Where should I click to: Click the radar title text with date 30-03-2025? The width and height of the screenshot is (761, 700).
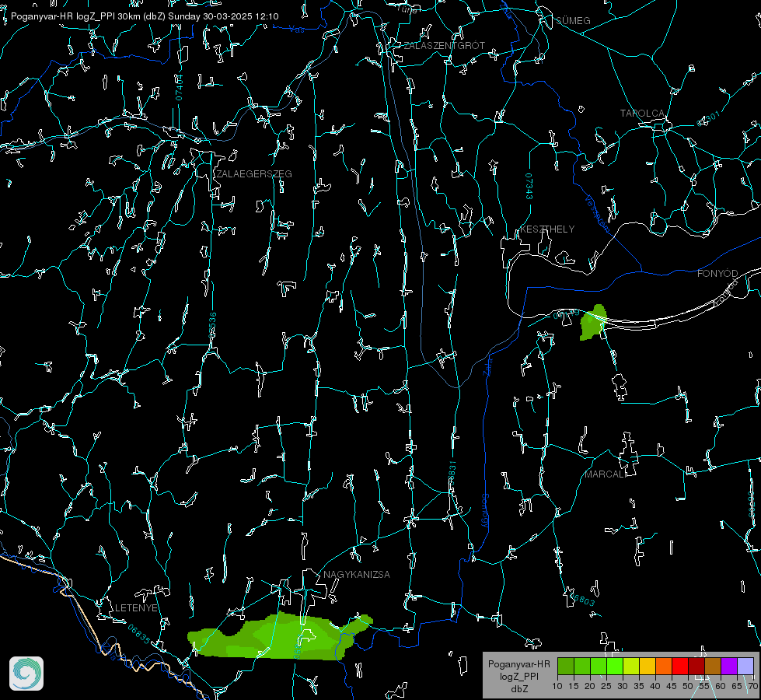(x=145, y=16)
